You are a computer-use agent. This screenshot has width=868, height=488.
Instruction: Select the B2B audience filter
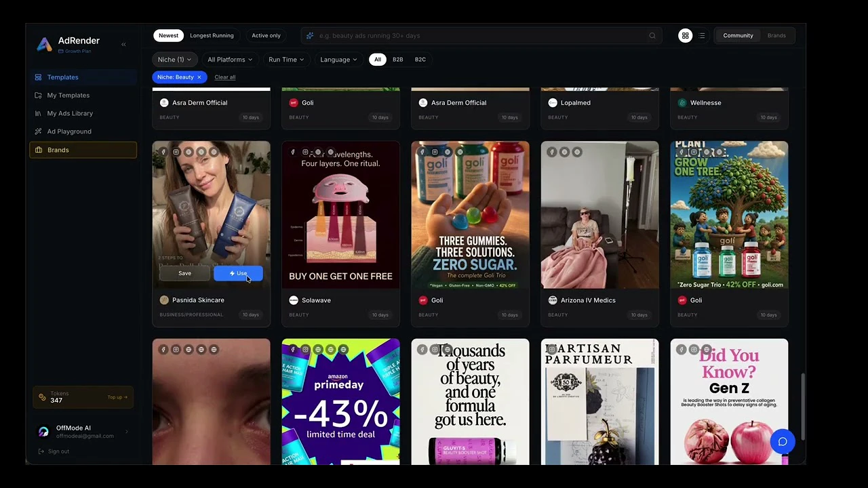tap(398, 60)
